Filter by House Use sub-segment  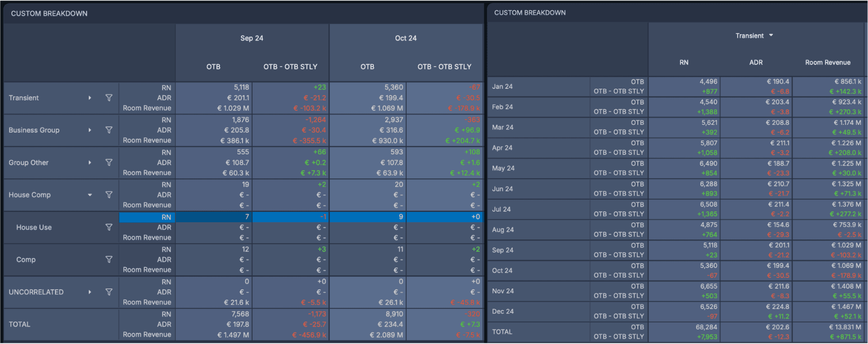pos(109,227)
